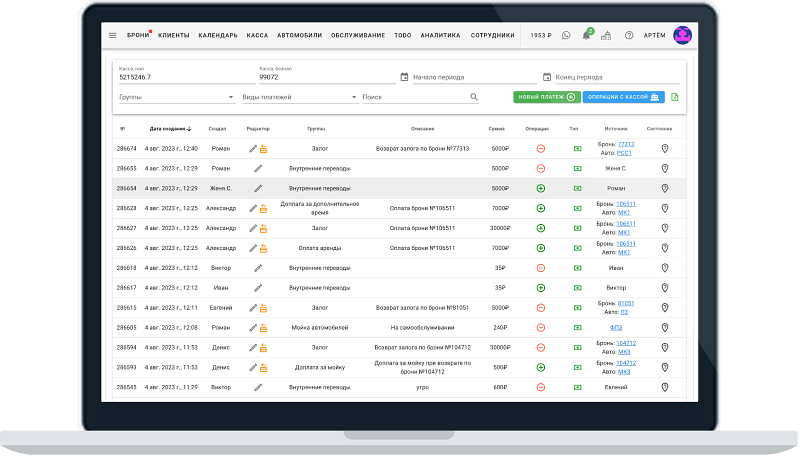Go to Касса tab

coord(257,35)
